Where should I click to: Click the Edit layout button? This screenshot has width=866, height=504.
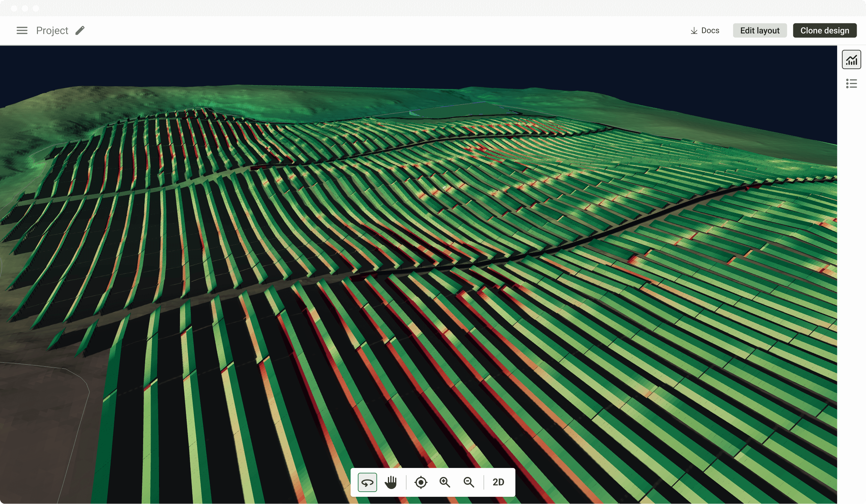coord(760,30)
